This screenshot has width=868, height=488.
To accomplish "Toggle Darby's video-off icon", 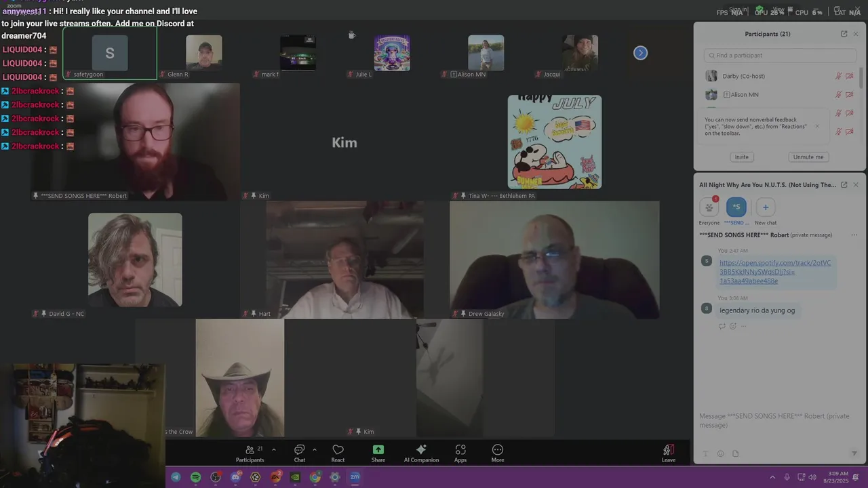I will [850, 76].
